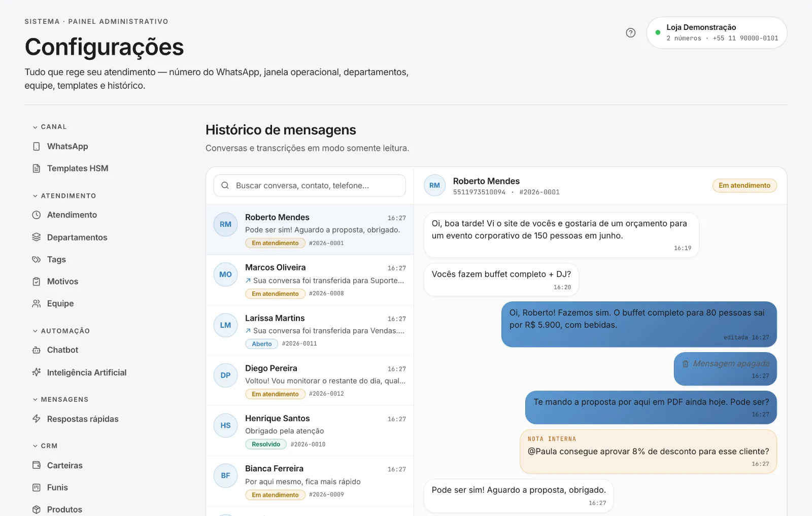Open Inteligência Artificial settings

pos(87,372)
